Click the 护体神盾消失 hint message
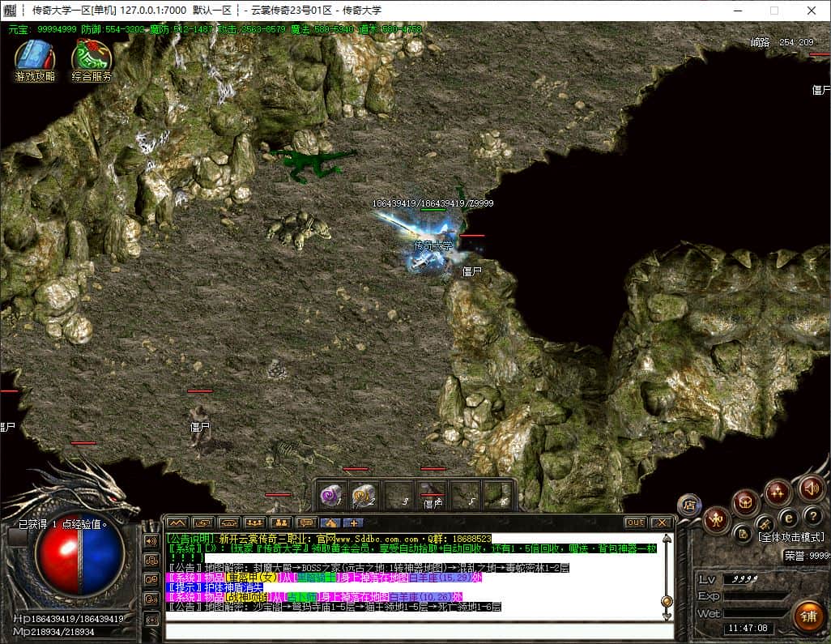Viewport: 831px width, 644px height. (214, 587)
